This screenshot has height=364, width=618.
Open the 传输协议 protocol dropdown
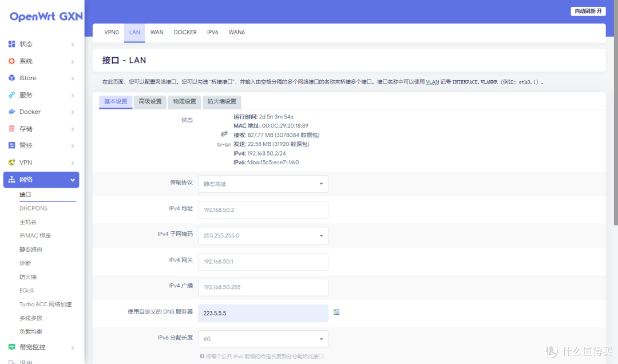tap(263, 184)
